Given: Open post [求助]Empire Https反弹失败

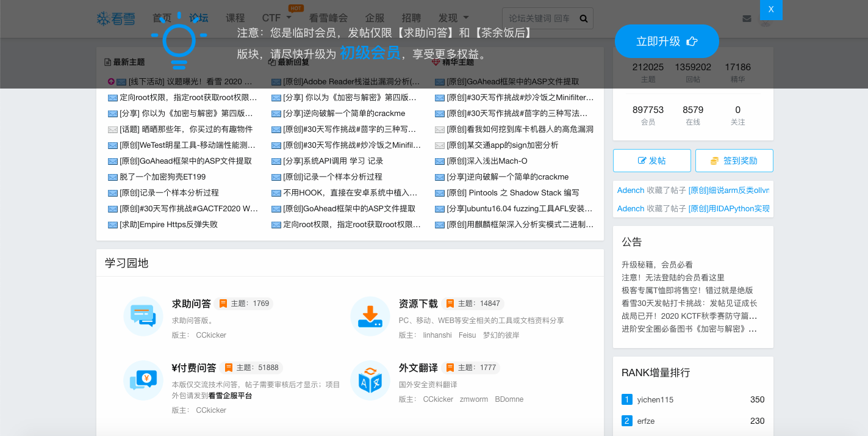Looking at the screenshot, I should (x=168, y=225).
